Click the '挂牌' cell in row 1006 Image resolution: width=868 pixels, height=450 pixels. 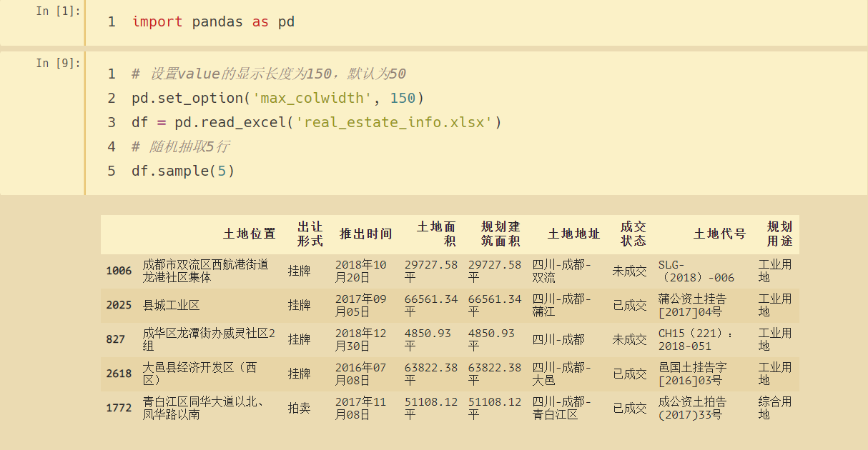click(x=300, y=271)
